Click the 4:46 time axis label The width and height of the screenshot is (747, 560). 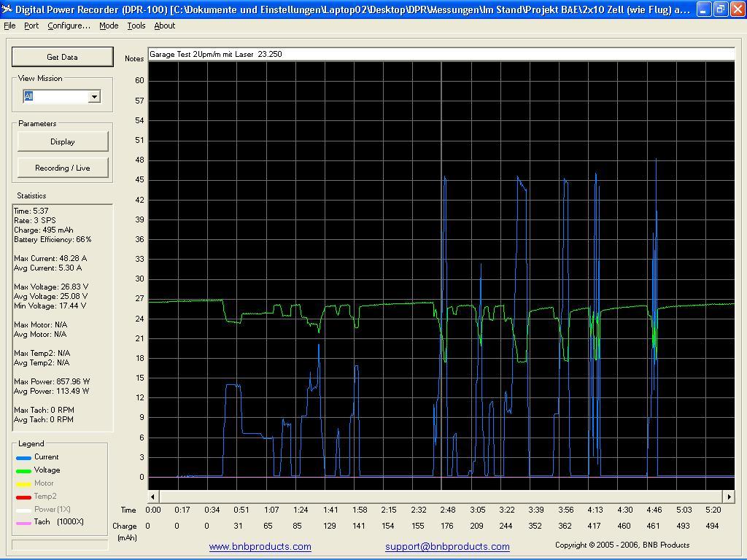point(654,510)
